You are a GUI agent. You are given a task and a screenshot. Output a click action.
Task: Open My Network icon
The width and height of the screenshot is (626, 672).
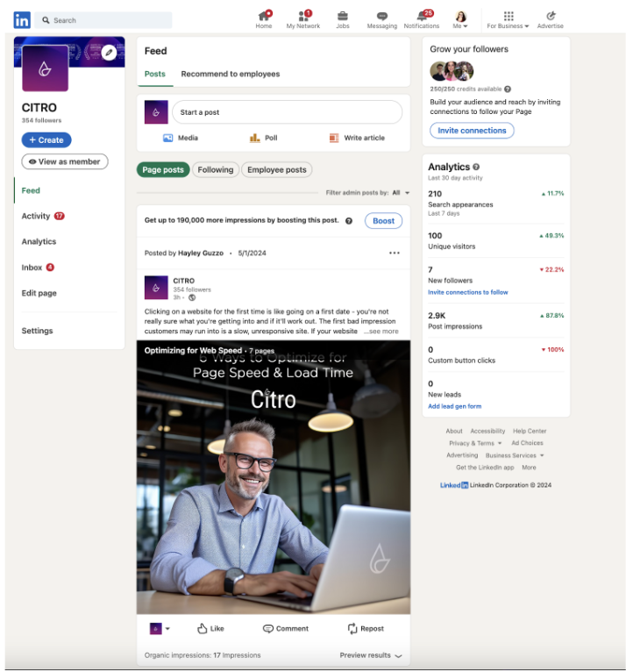click(x=302, y=17)
